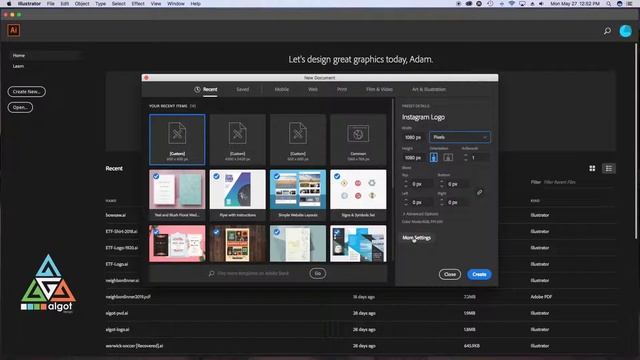The image size is (640, 360).
Task: Select Home in the left sidebar
Action: coord(46,55)
